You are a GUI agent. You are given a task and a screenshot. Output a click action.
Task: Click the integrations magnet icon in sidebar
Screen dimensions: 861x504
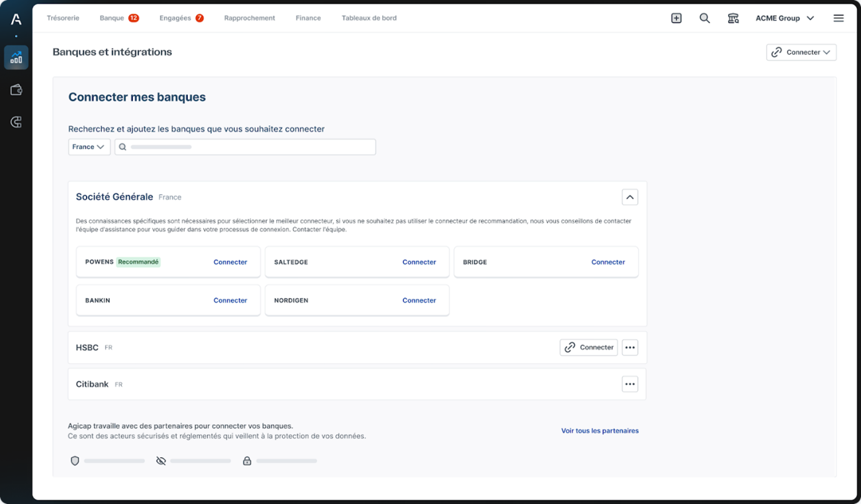pyautogui.click(x=16, y=122)
